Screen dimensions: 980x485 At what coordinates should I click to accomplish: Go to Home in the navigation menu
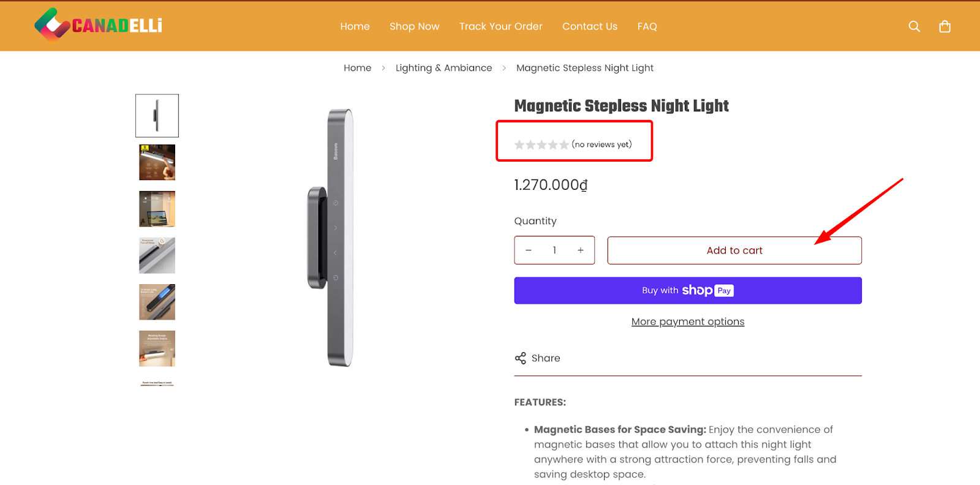[355, 26]
